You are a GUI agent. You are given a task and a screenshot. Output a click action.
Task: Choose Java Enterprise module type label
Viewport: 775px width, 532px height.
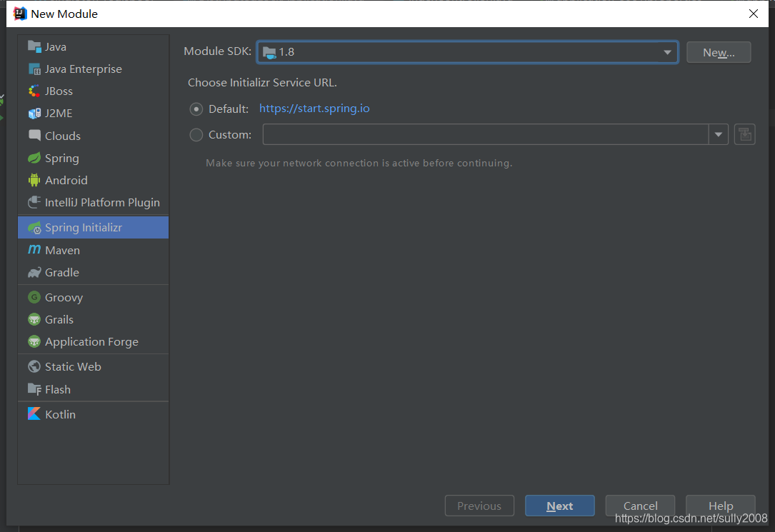(x=83, y=69)
